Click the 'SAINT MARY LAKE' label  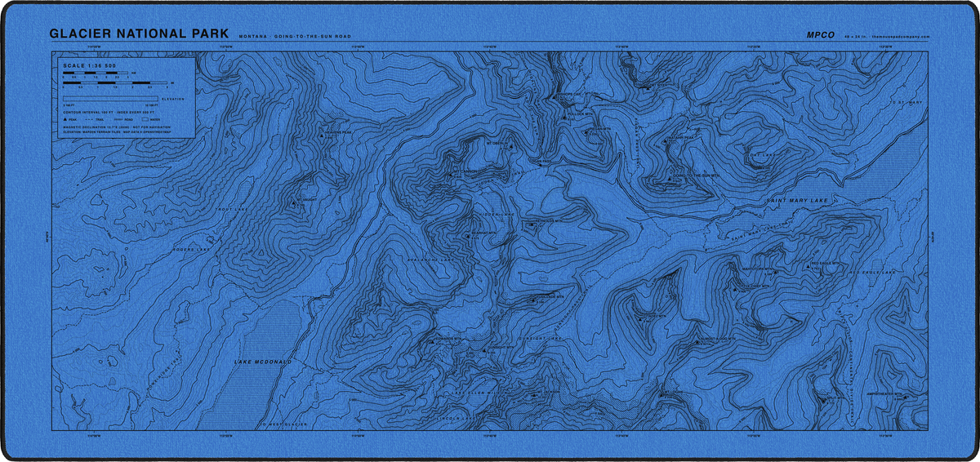[x=797, y=201]
